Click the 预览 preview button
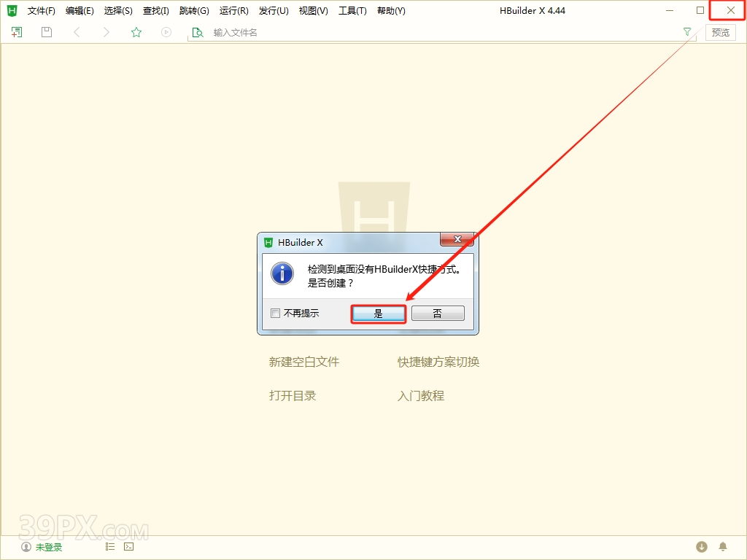The height and width of the screenshot is (560, 747). 720,32
